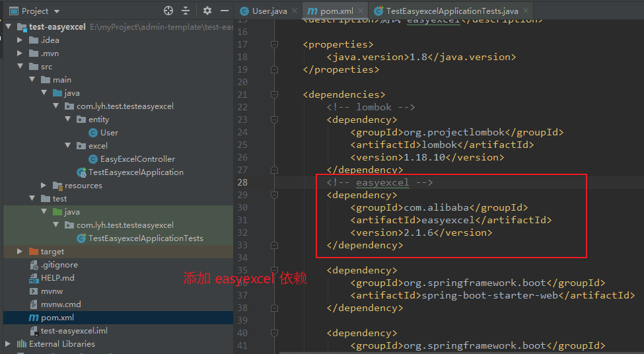Screen dimensions: 644x354
Task: Expand the .idea folder
Action: point(20,40)
